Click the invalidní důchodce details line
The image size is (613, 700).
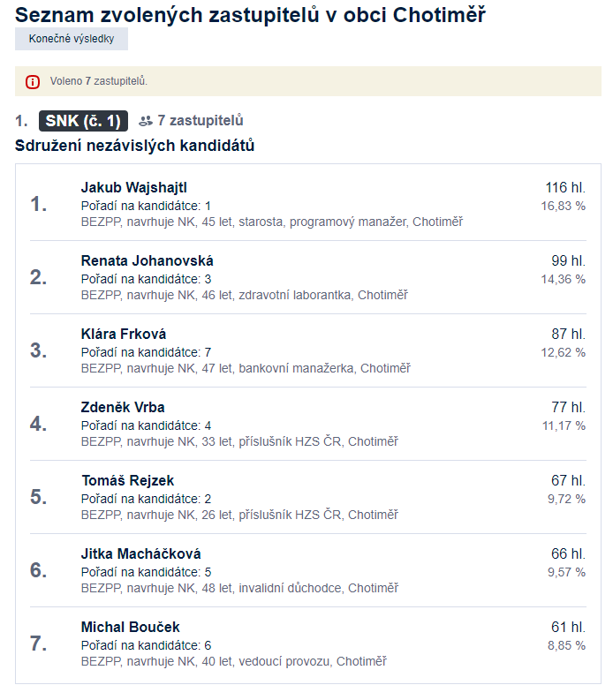pos(239,588)
